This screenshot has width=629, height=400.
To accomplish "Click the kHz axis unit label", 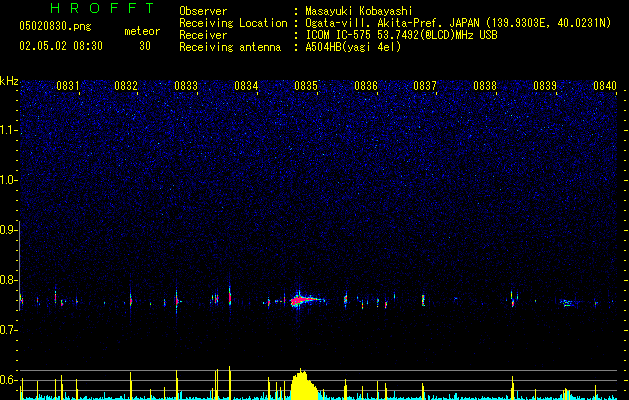I will (9, 81).
